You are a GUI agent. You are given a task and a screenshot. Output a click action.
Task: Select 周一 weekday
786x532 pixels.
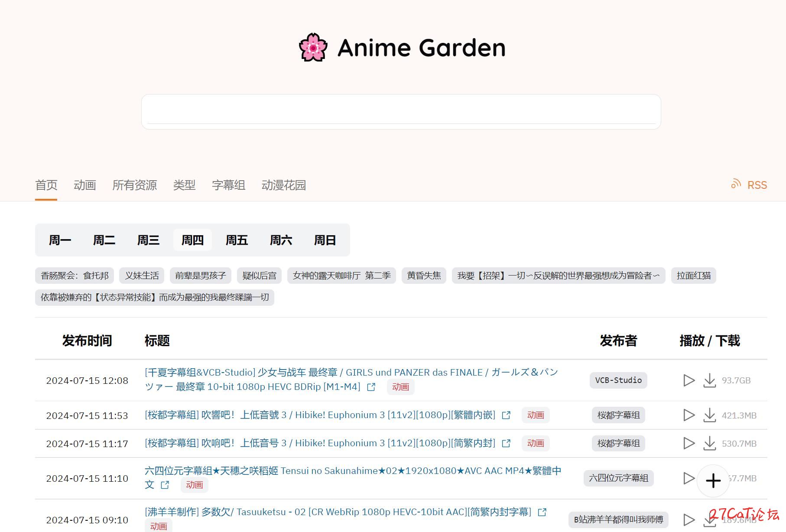pos(60,240)
